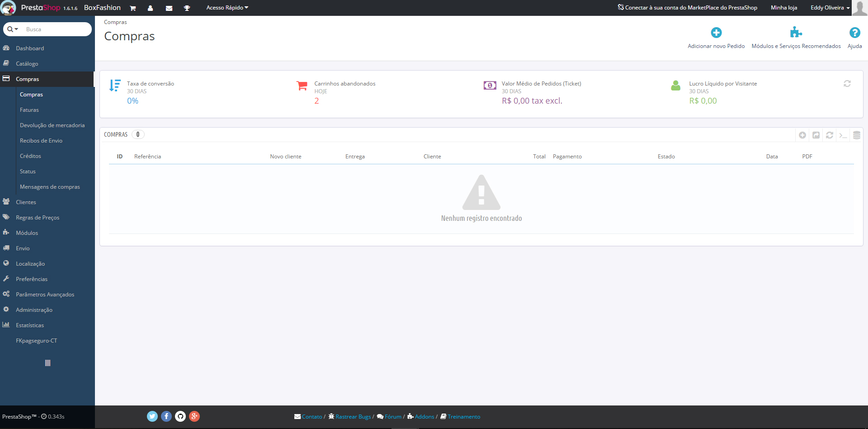Click the BoxFashion shop name
The image size is (868, 429).
102,8
